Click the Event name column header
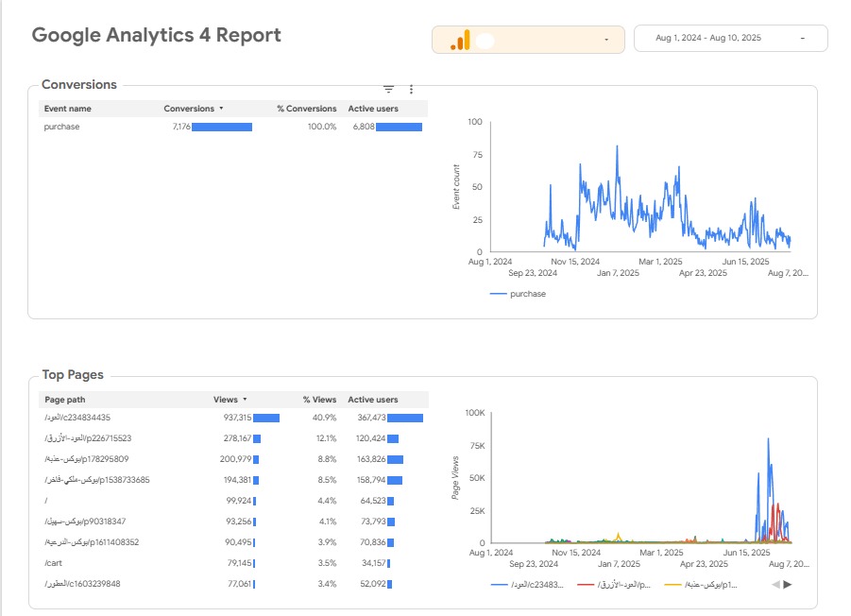 [x=67, y=109]
